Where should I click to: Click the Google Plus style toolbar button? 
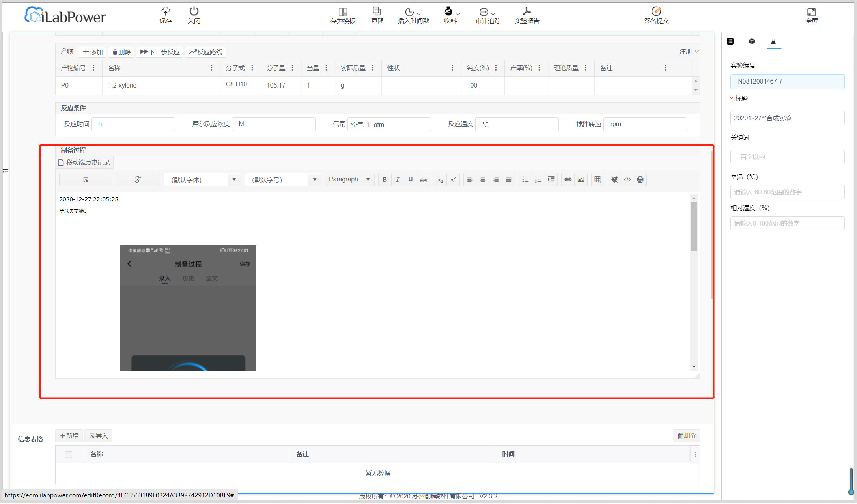(x=138, y=180)
